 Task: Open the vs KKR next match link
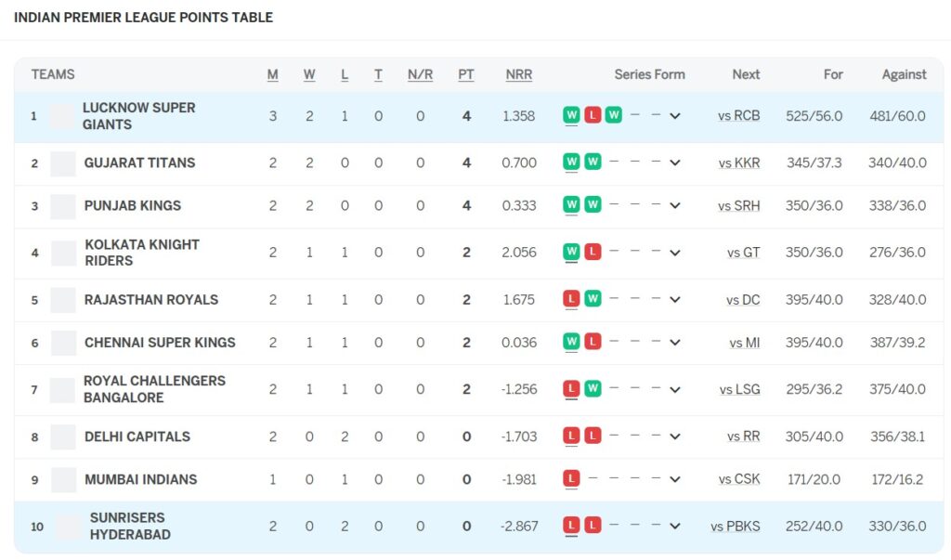coord(739,163)
